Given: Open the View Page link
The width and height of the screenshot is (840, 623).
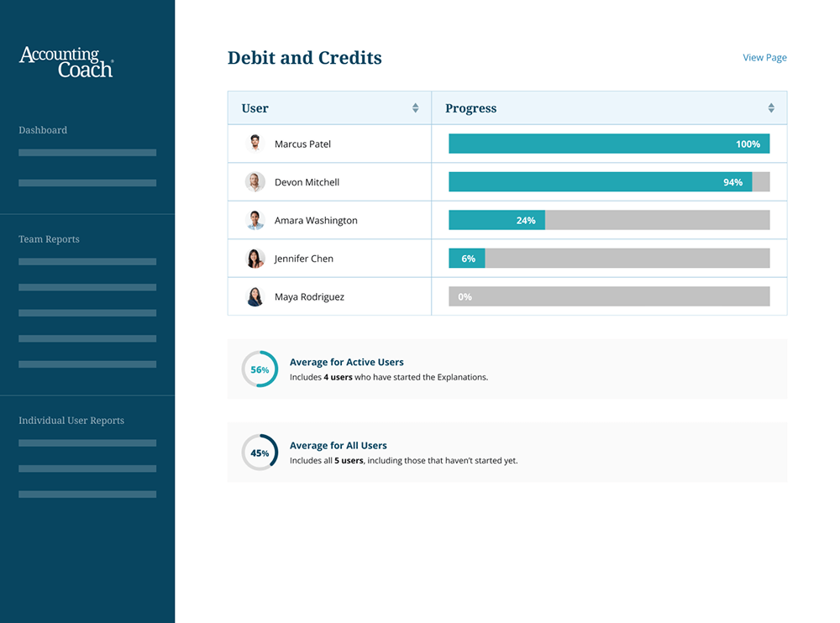Looking at the screenshot, I should (764, 57).
